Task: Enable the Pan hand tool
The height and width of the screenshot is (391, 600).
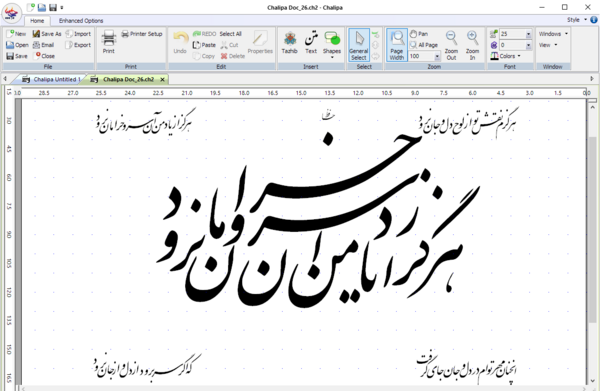Action: [x=419, y=34]
